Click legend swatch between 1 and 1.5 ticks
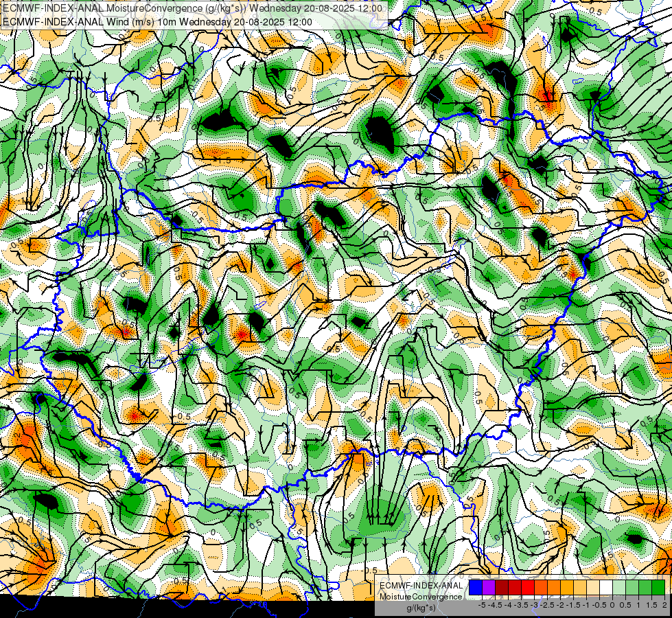This screenshot has width=672, height=618. pyautogui.click(x=645, y=588)
